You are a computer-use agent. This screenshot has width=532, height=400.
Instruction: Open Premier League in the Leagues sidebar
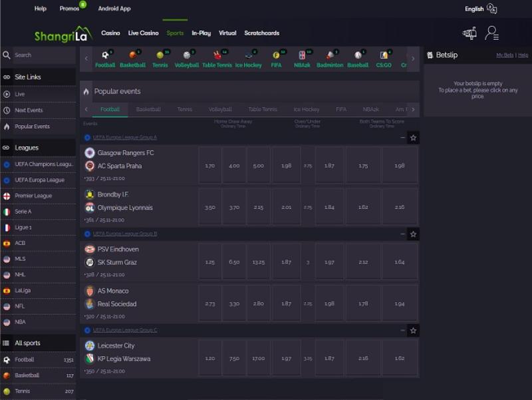[33, 196]
